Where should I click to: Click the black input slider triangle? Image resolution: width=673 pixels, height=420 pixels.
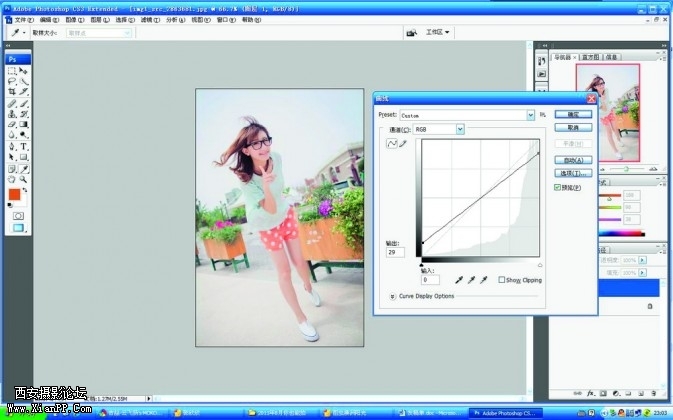421,265
